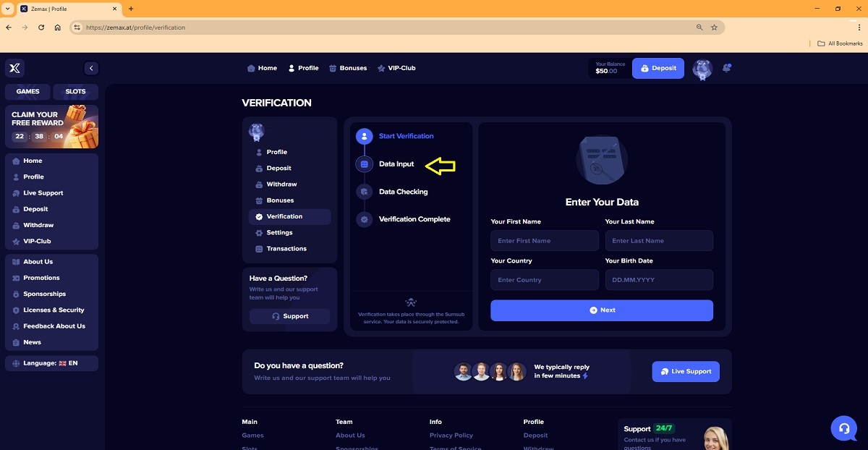The image size is (868, 450).
Task: Click the Data Input step icon
Action: click(x=364, y=164)
